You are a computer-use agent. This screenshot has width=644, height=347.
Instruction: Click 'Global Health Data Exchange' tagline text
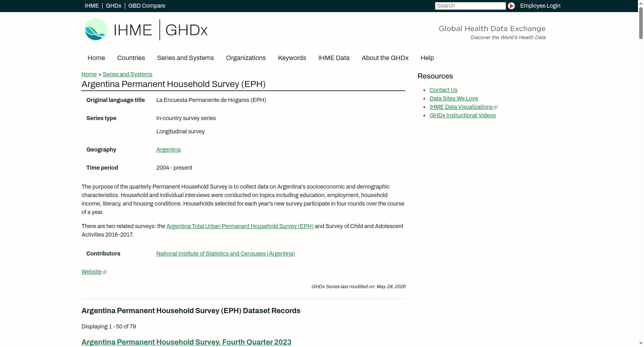(x=492, y=29)
